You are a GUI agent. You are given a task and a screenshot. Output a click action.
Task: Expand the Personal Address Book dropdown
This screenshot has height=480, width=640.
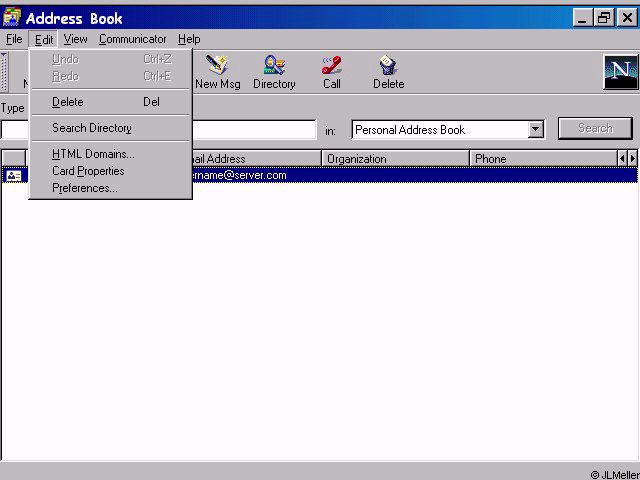pos(535,130)
